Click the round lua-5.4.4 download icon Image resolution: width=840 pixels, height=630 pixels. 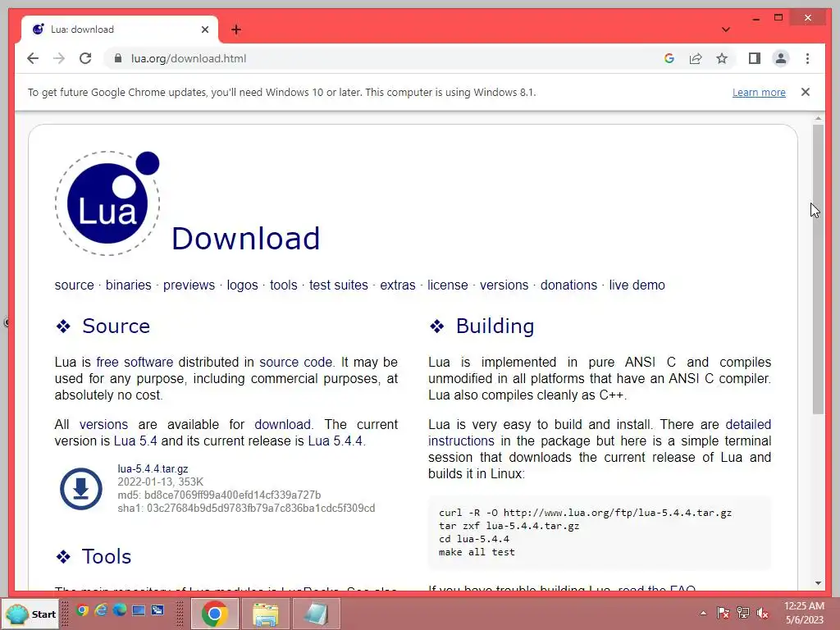click(81, 489)
